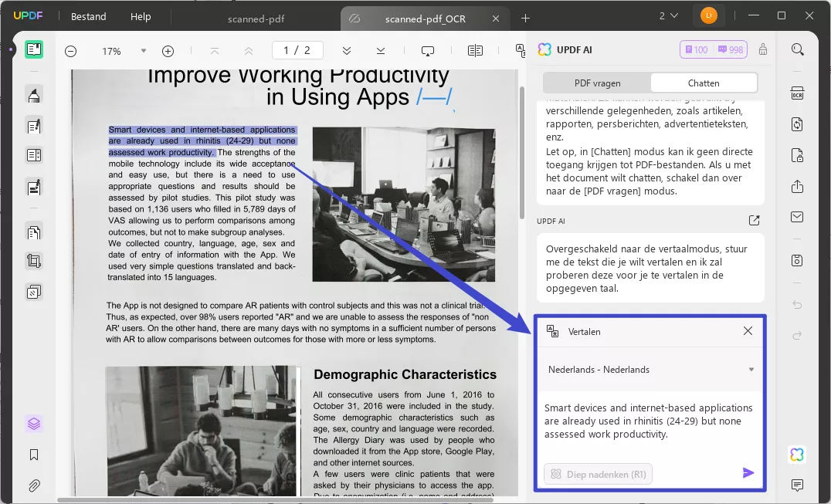The height and width of the screenshot is (504, 831).
Task: Close the Vertalen panel
Action: 747,331
